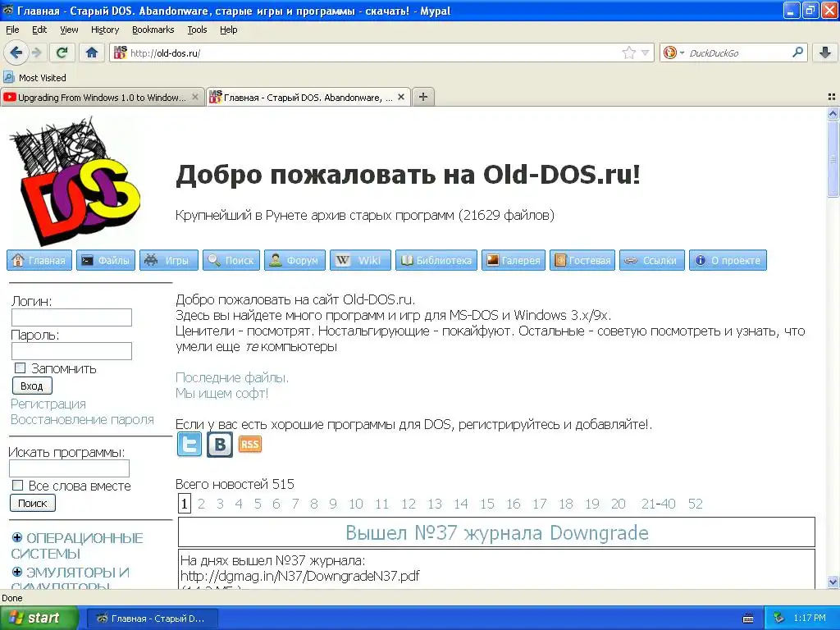Click the keyboard icon in system tray
Screen dimensions: 840x630
[748, 619]
